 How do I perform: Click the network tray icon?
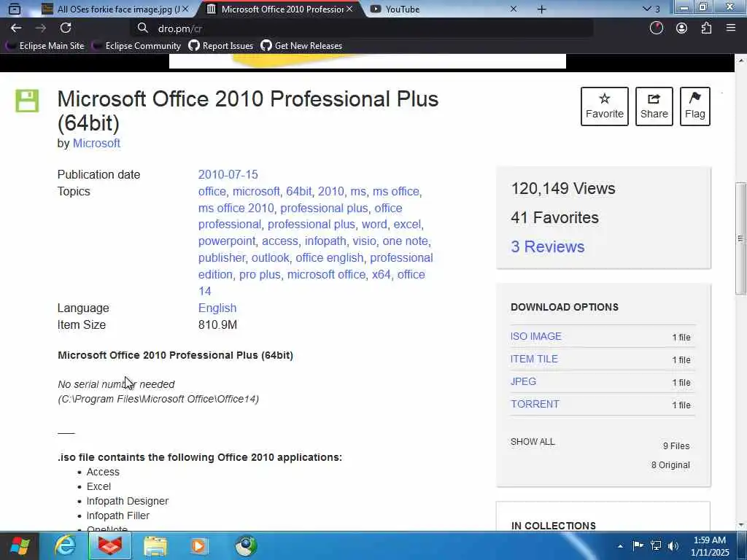click(656, 545)
